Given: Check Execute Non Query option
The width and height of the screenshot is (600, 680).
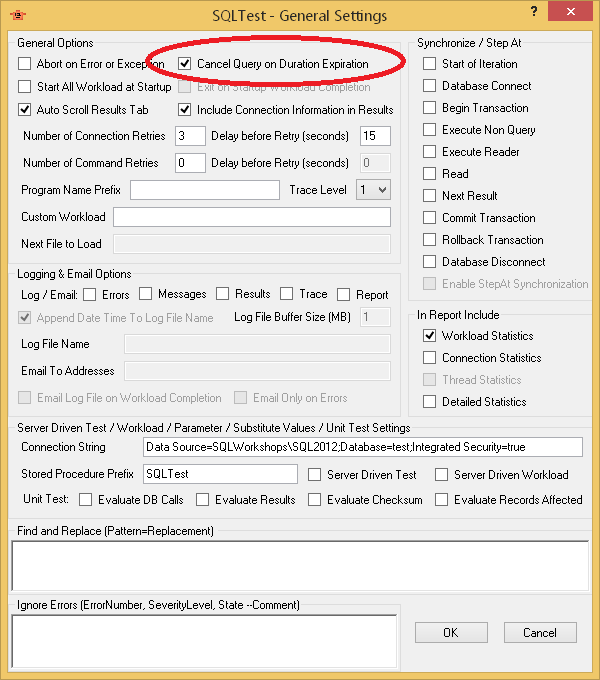Looking at the screenshot, I should (429, 130).
